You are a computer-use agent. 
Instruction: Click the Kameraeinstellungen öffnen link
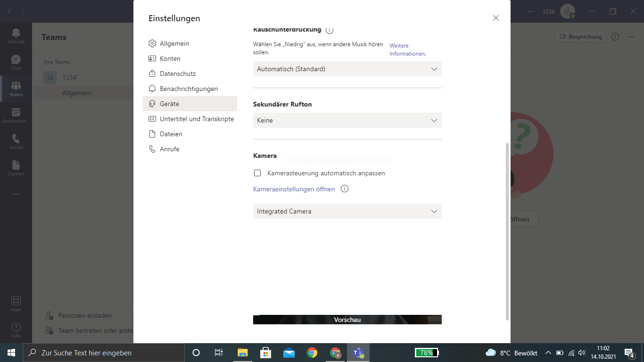tap(294, 189)
